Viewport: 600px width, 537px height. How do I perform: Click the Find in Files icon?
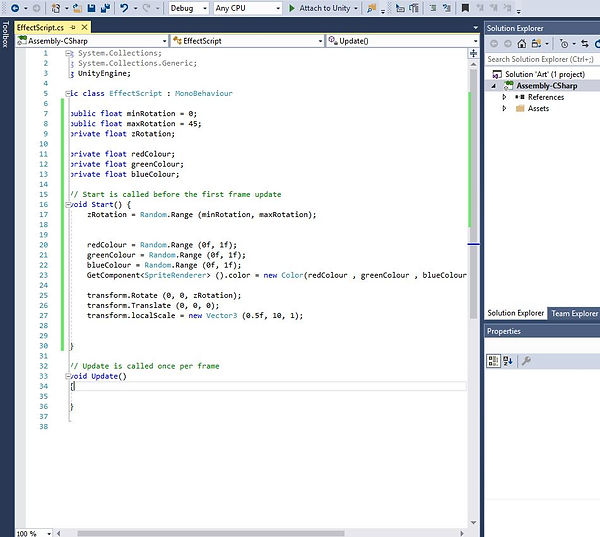371,8
